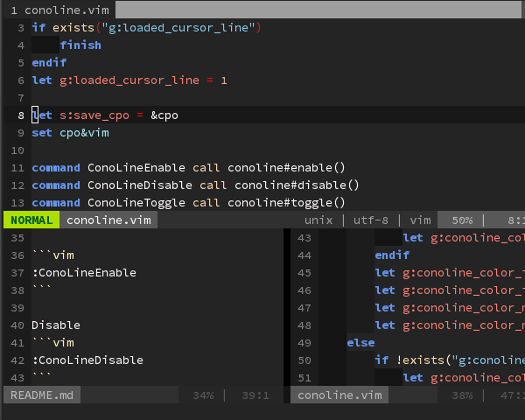The height and width of the screenshot is (420, 525).
Task: Click :ConoLineEnable in README pane
Action: [84, 273]
